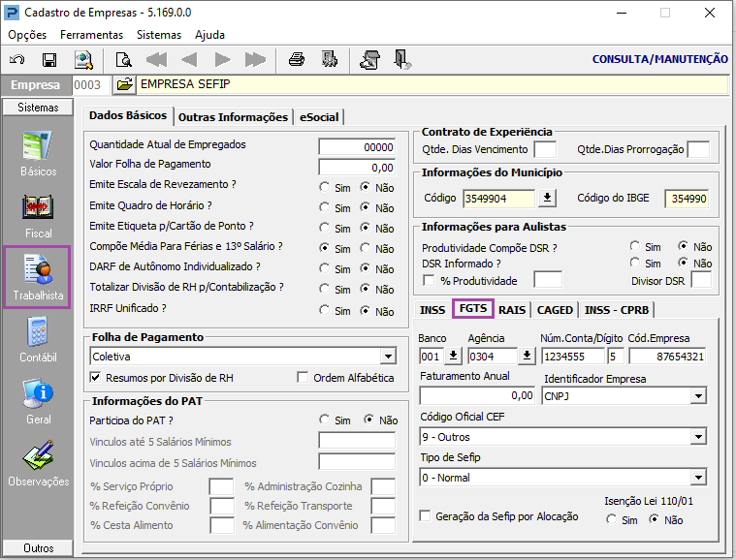Open the Fiscal system sidebar icon

[x=38, y=217]
